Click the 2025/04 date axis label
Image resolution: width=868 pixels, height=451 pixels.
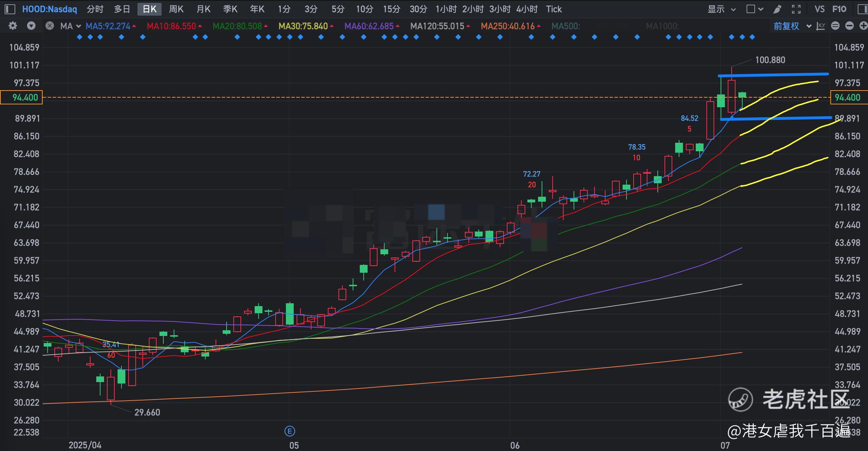tap(85, 445)
